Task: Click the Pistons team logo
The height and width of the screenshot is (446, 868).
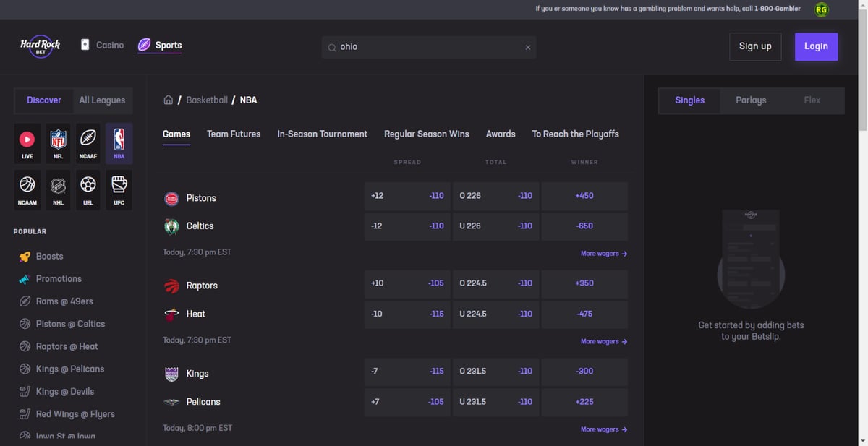Action: 171,198
